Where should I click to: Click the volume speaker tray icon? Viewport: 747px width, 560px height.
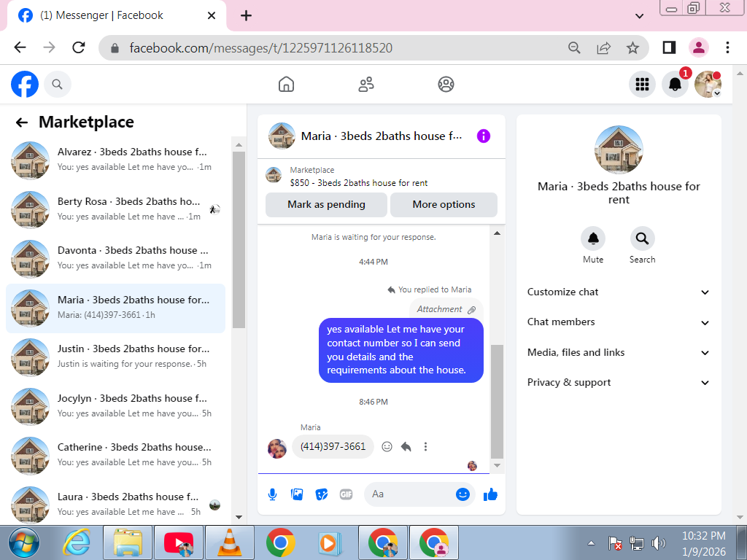pos(659,542)
